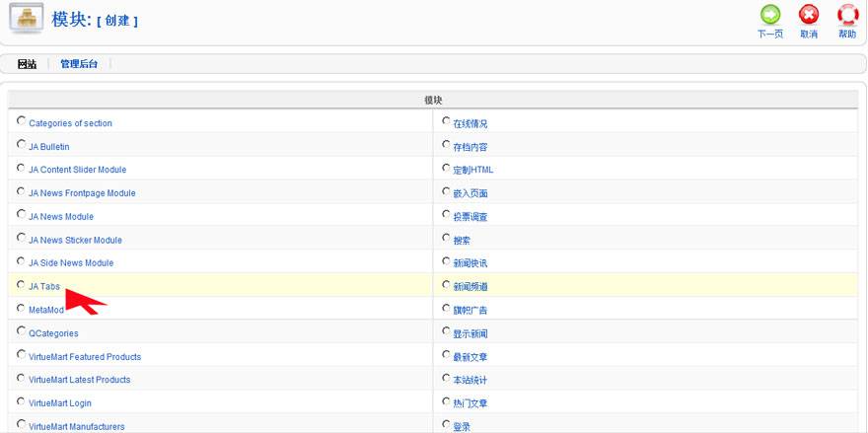Select JA News Sticker Module radio button
This screenshot has height=433, width=868.
tap(21, 238)
